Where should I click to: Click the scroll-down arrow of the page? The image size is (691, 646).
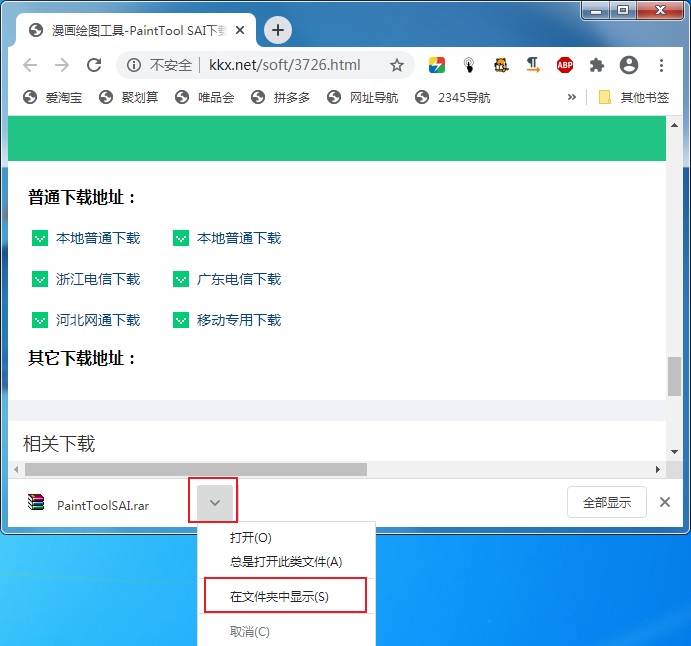[x=674, y=452]
